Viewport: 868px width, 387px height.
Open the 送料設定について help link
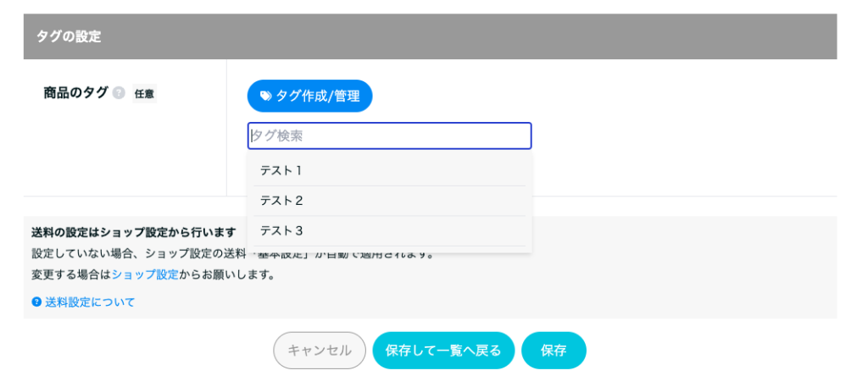pos(90,301)
